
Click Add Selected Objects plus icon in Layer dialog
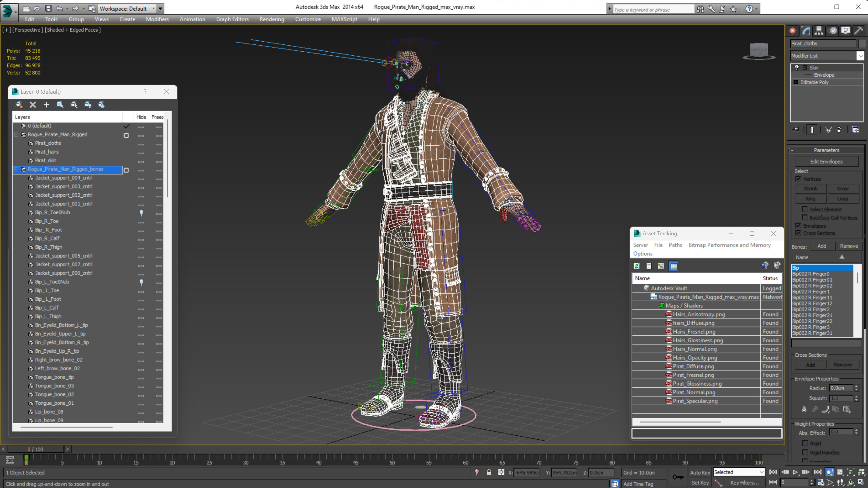[x=47, y=105]
